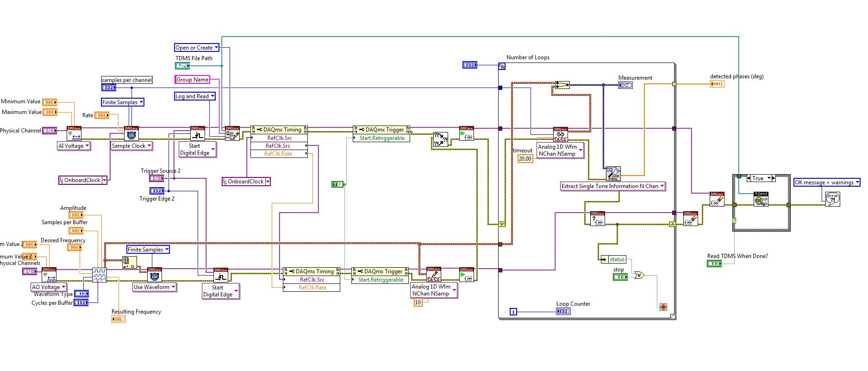The height and width of the screenshot is (371, 868).
Task: Click the Trigger Source 2 I/O terminal
Action: 156,178
